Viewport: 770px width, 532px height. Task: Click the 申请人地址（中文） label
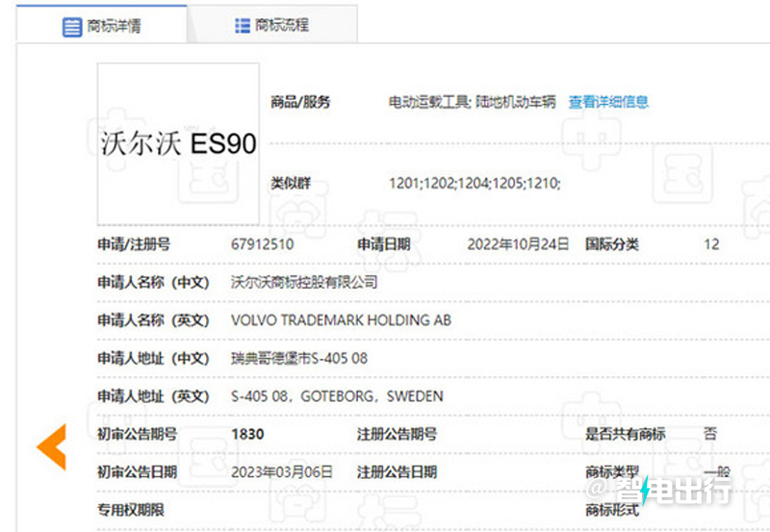click(153, 358)
